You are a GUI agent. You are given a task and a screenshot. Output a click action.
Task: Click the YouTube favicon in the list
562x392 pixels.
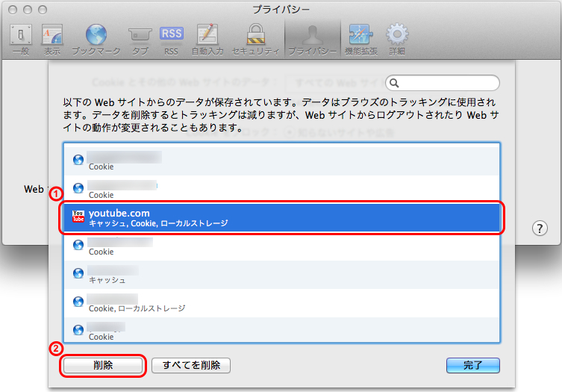click(x=78, y=217)
